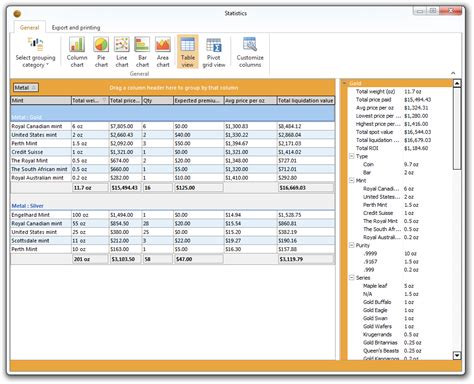The height and width of the screenshot is (384, 474).
Task: Click the $15,494.43 gold total price cell
Action: click(x=125, y=188)
